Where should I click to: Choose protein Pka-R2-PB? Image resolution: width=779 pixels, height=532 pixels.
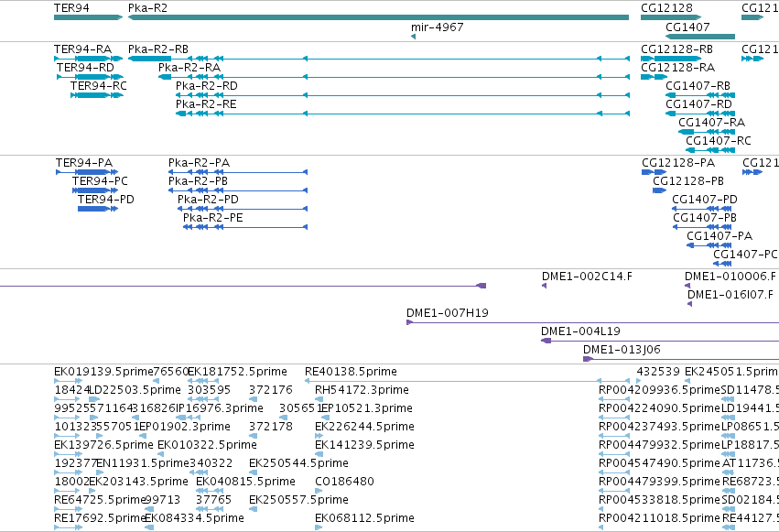point(238,190)
